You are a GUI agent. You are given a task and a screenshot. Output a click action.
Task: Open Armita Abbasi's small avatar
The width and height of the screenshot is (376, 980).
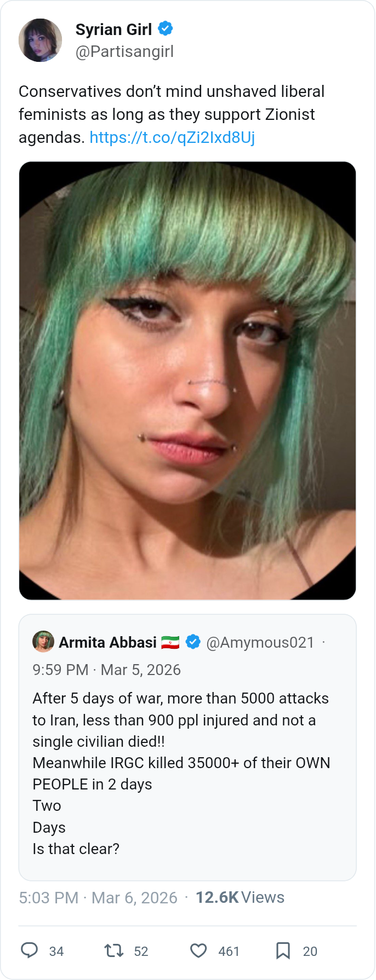coord(43,642)
